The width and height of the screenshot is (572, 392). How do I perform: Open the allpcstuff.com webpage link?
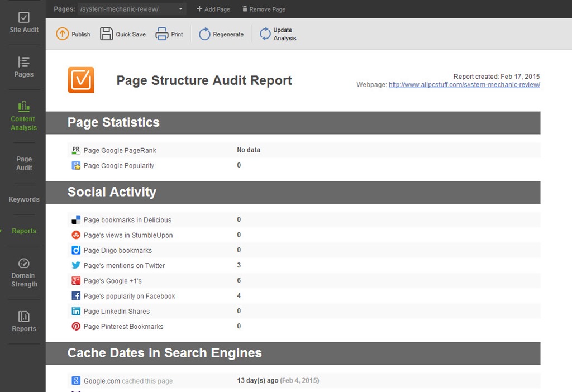coord(464,85)
